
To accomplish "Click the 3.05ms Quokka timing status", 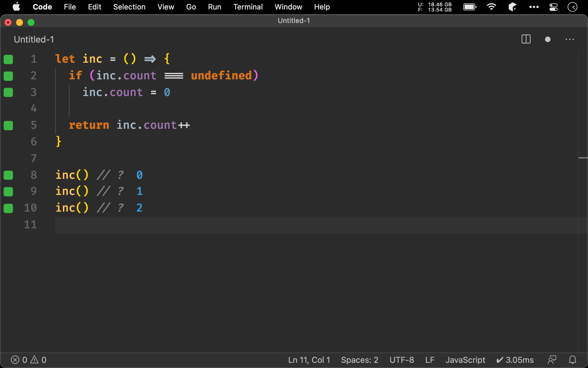I will pyautogui.click(x=515, y=360).
